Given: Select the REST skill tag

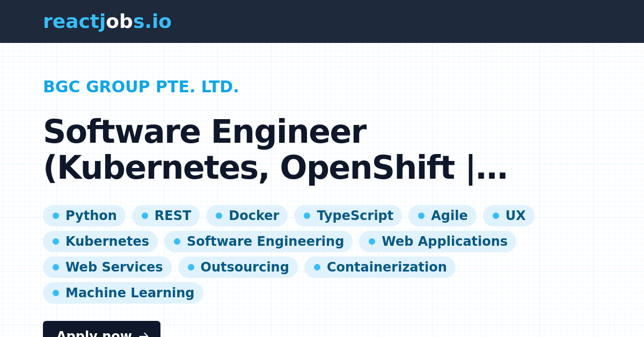Looking at the screenshot, I should tap(165, 215).
